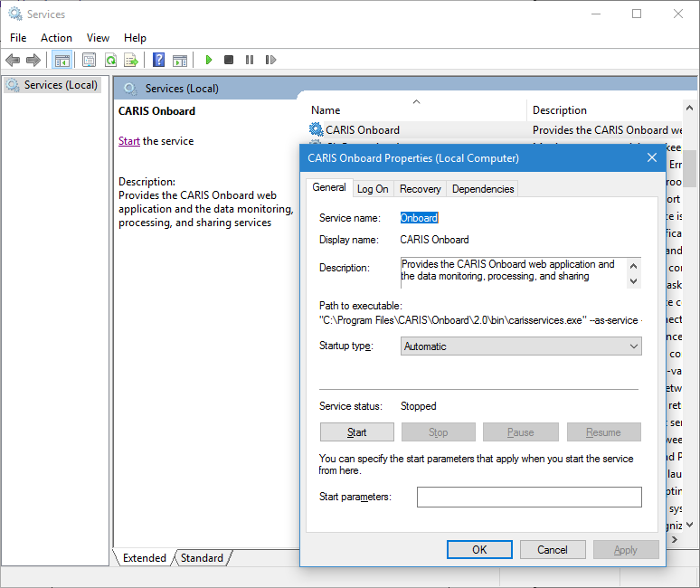Click the CARIS Onboard gear icon in list
Image resolution: width=700 pixels, height=588 pixels.
316,129
